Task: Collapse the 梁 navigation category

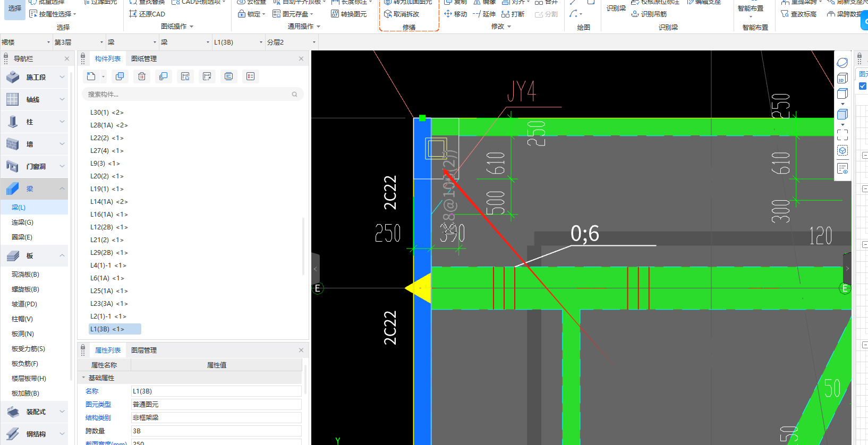Action: point(34,189)
